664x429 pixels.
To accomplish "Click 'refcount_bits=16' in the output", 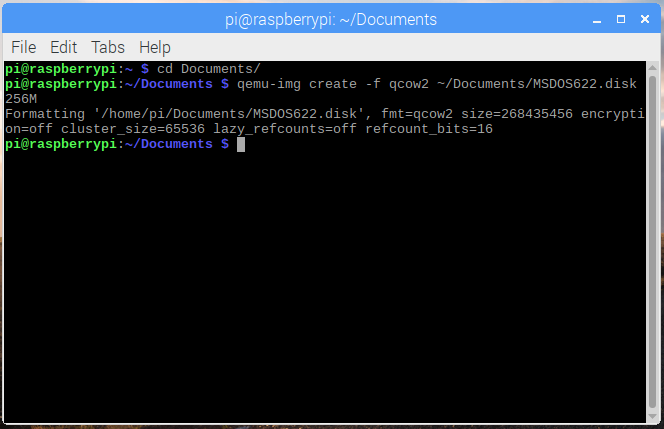I will coord(429,129).
